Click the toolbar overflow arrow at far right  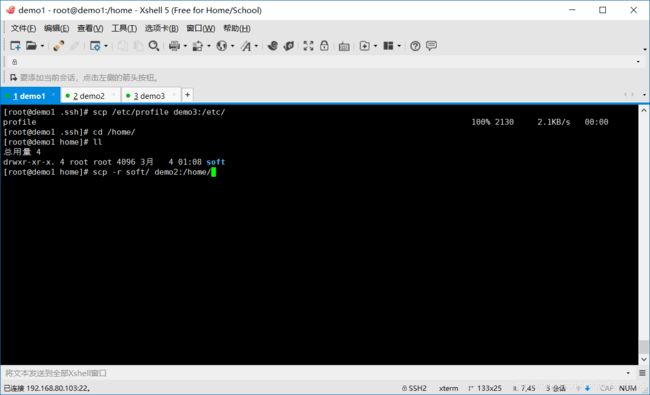[645, 49]
